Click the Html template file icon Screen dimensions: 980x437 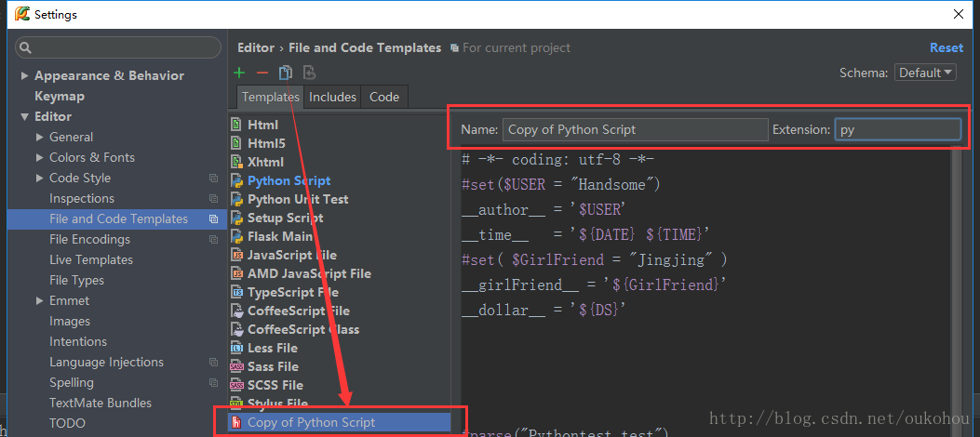[237, 125]
